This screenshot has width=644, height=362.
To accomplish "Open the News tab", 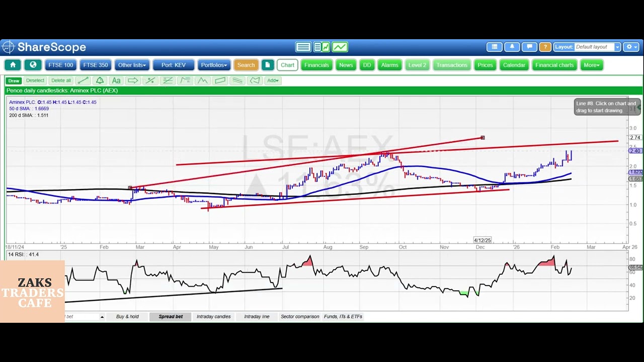I will click(346, 65).
